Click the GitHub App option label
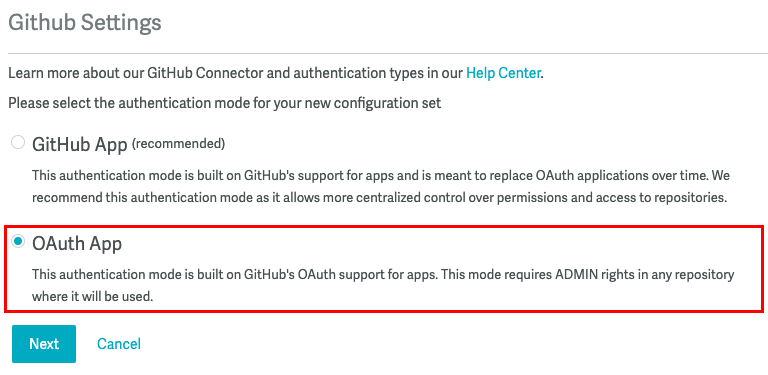This screenshot has width=768, height=375. click(79, 144)
